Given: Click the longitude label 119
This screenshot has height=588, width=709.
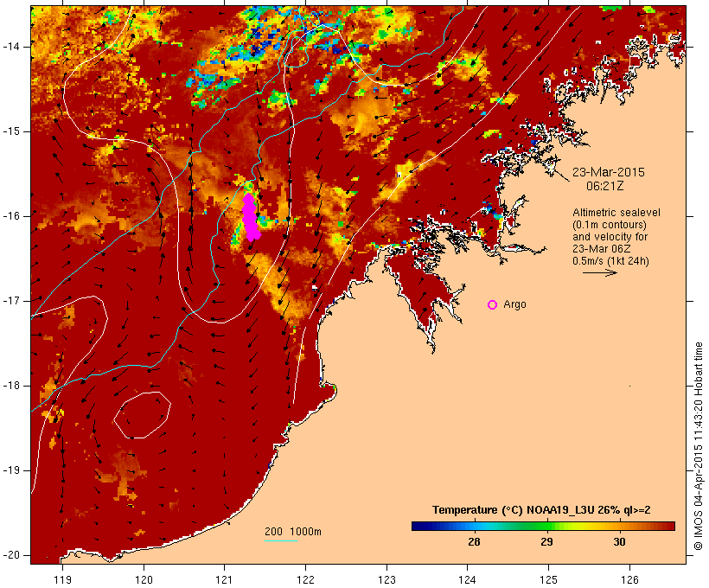Looking at the screenshot, I should 62,579.
